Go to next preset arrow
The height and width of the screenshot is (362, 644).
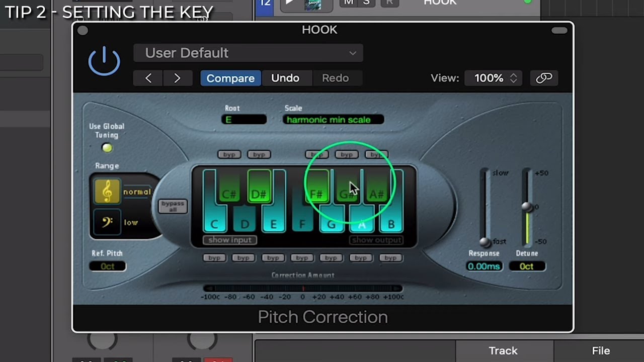point(177,78)
